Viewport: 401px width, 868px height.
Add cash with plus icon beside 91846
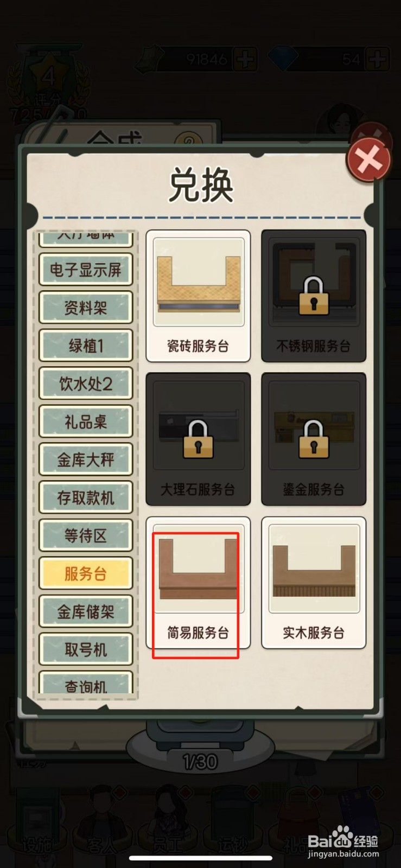pos(245,59)
